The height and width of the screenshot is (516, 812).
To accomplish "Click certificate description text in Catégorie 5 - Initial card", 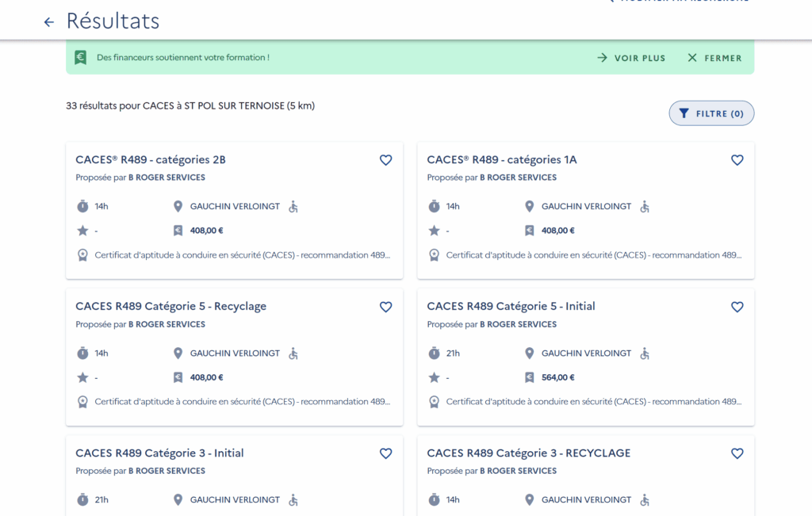I will pyautogui.click(x=594, y=402).
